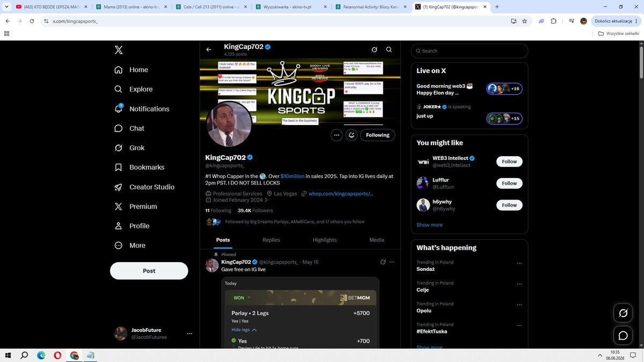The width and height of the screenshot is (644, 362).
Task: Open Opera from the taskbar
Action: click(x=57, y=355)
